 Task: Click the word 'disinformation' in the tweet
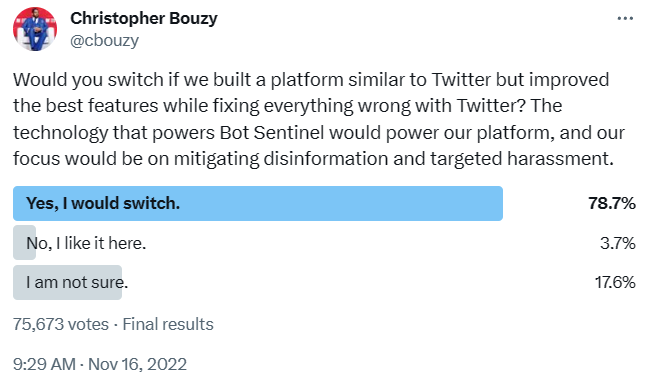click(x=326, y=159)
